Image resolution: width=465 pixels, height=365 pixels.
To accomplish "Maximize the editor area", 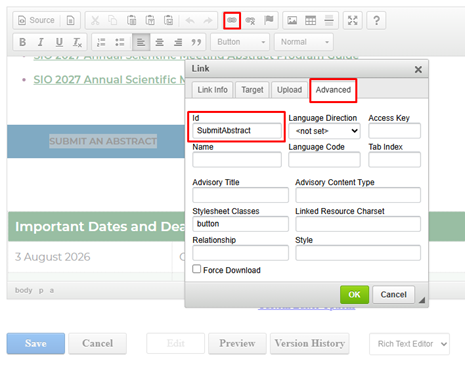I will tap(352, 20).
